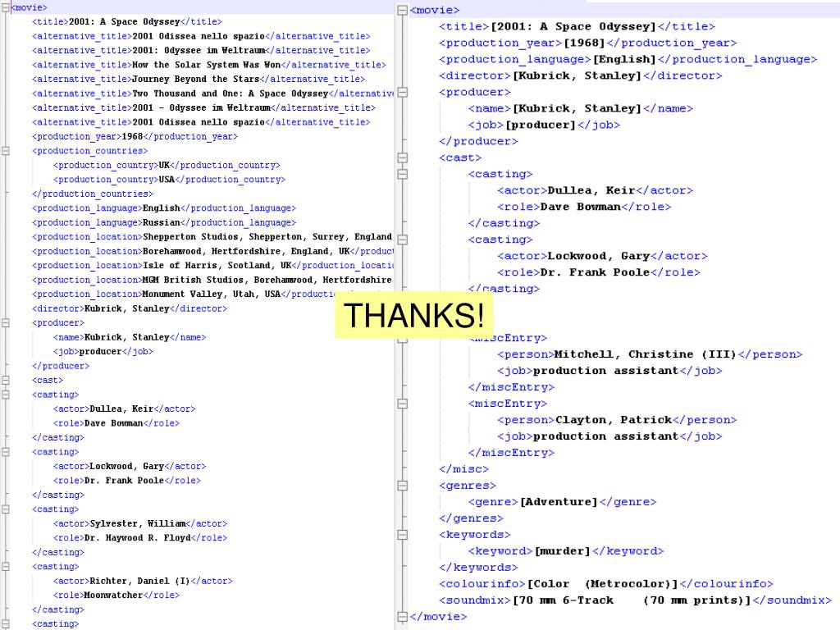Click role 'Moonwatcher' line
This screenshot has width=840, height=630.
point(116,596)
